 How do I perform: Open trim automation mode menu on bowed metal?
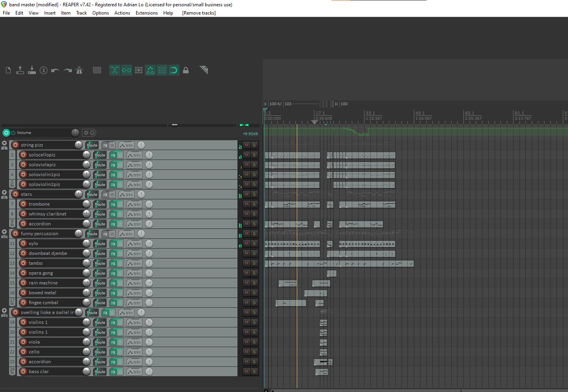tap(134, 293)
